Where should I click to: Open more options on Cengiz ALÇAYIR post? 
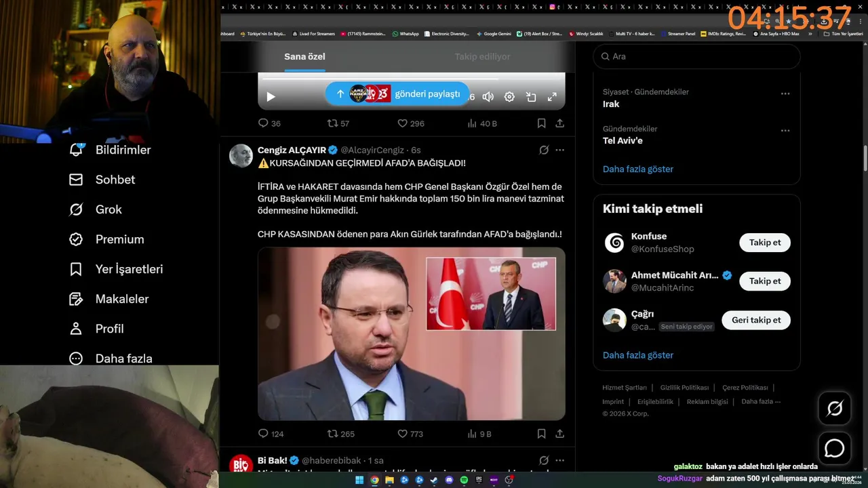point(559,150)
